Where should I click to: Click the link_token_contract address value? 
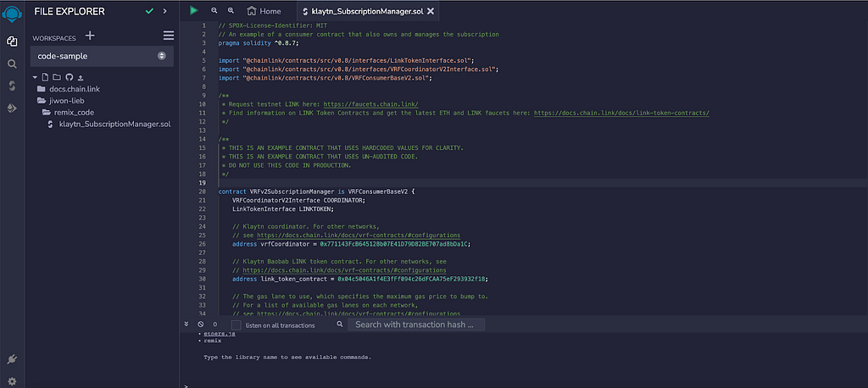(x=413, y=279)
